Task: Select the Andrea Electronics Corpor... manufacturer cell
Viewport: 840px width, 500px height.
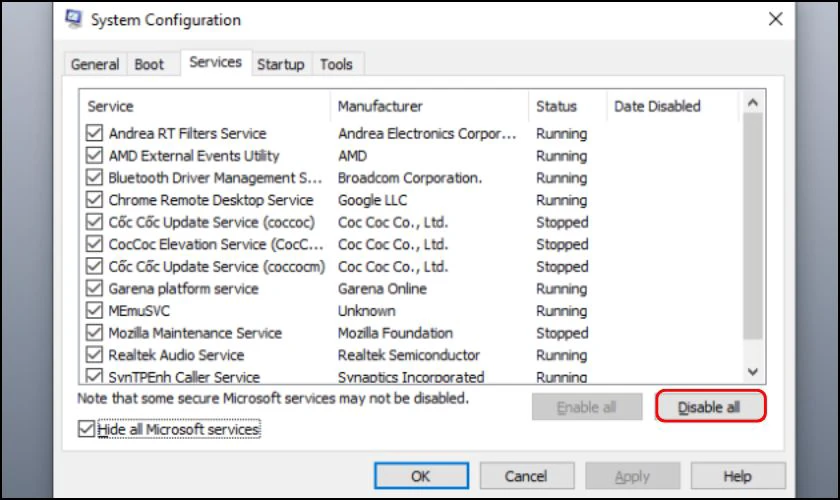Action: (x=427, y=133)
